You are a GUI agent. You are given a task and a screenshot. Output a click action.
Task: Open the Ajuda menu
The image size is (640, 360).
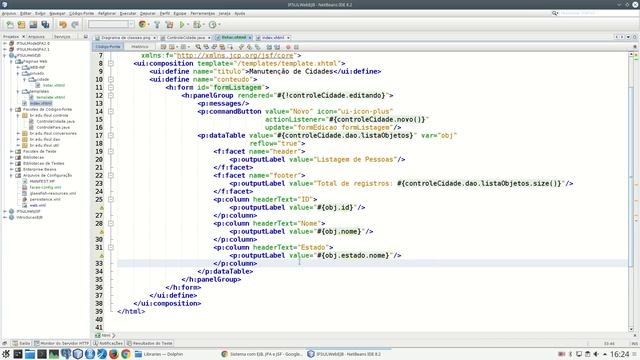pos(240,13)
